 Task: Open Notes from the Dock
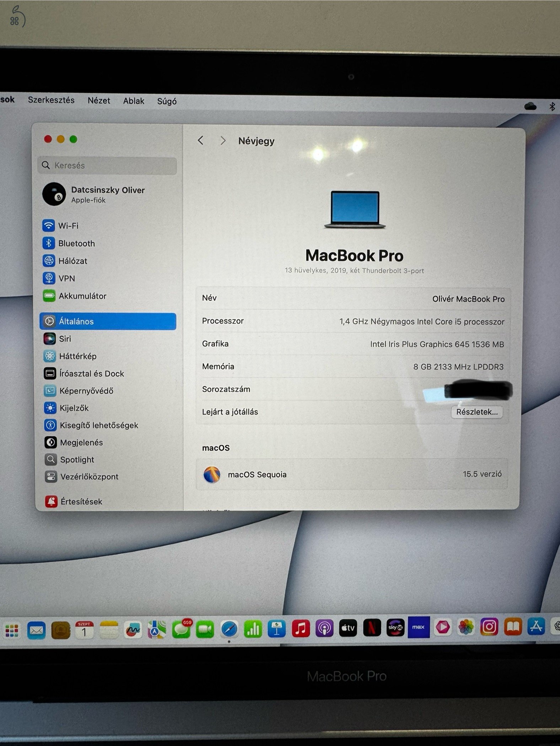coord(109,630)
